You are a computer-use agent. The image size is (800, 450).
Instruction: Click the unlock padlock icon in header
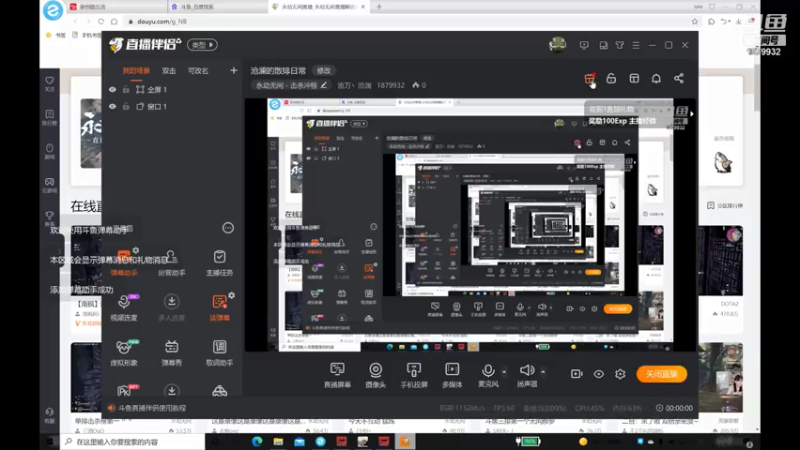tap(611, 78)
